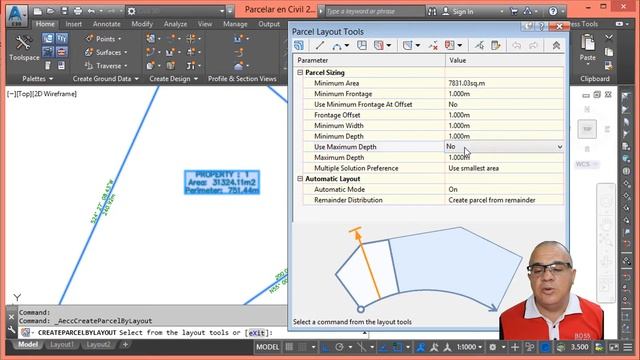640x360 pixels.
Task: Click the status bar customization menu icon
Action: [627, 347]
